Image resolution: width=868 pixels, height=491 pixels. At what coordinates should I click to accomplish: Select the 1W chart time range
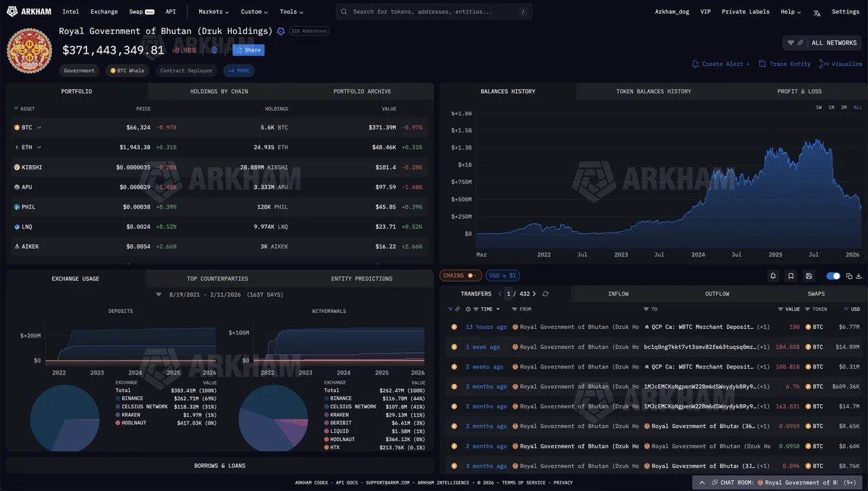pos(819,107)
